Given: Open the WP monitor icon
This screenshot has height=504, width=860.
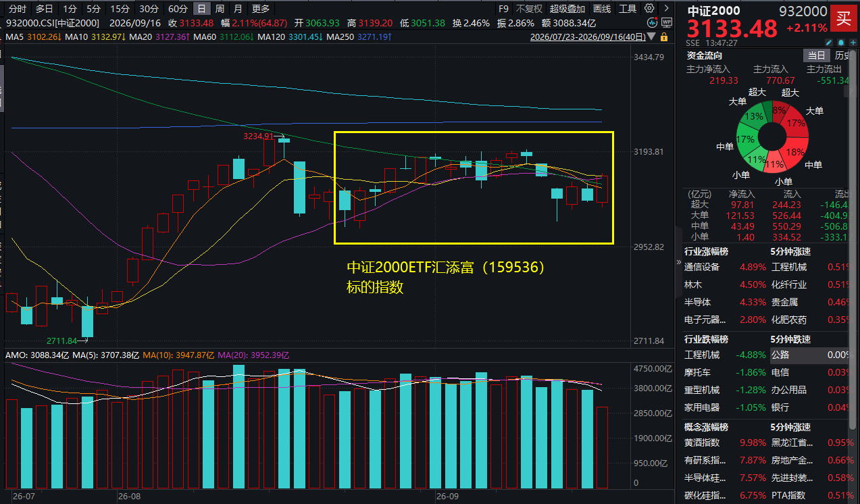Looking at the screenshot, I should [x=666, y=22].
